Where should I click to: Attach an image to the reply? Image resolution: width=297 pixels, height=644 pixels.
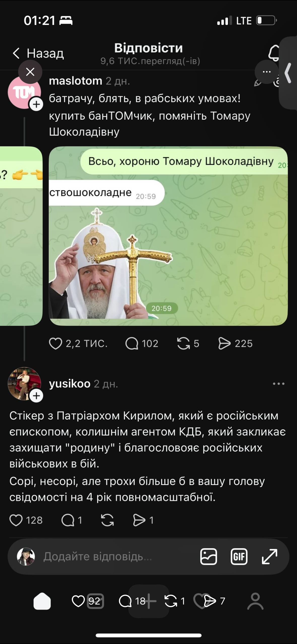[209, 557]
